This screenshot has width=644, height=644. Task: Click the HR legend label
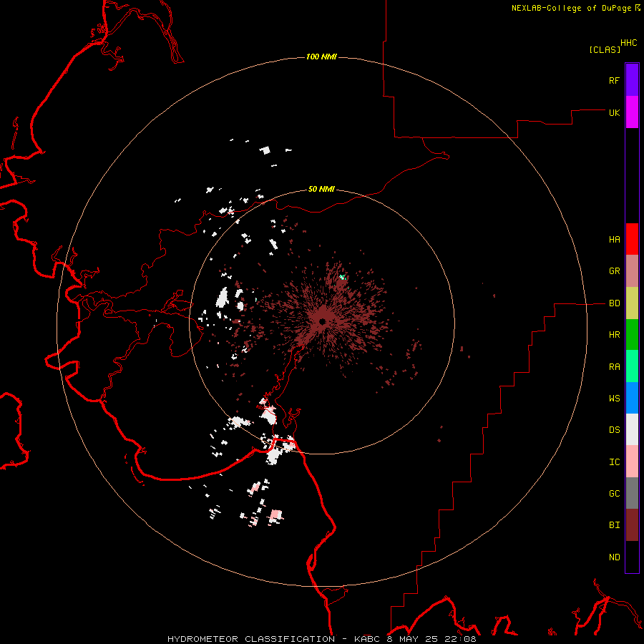coord(614,335)
